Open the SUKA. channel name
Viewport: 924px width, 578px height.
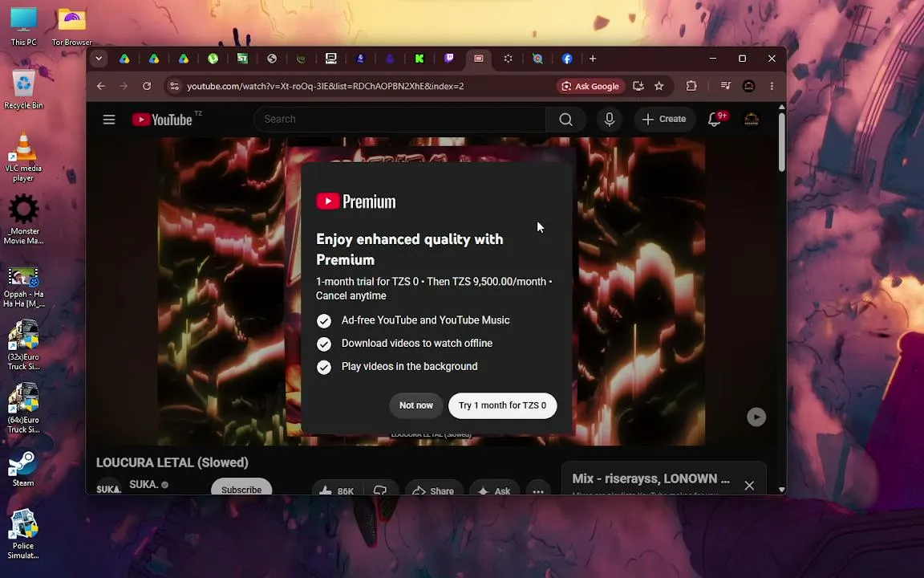pyautogui.click(x=144, y=484)
